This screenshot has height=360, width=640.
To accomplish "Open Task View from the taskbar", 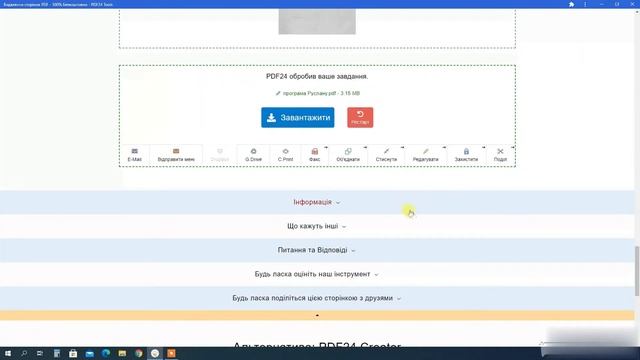I will pos(40,353).
